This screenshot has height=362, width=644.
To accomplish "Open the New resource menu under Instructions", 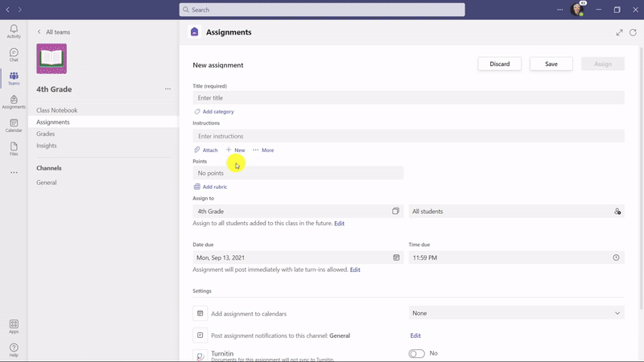I will pyautogui.click(x=235, y=150).
